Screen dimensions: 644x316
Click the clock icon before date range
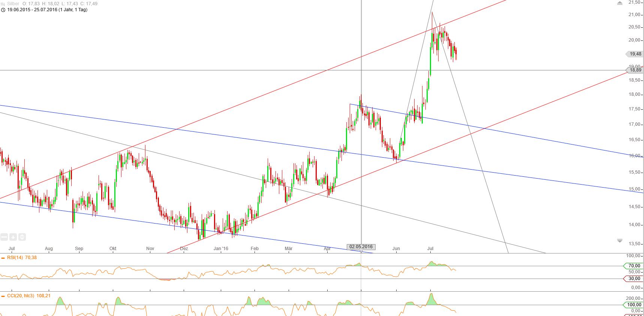point(3,10)
